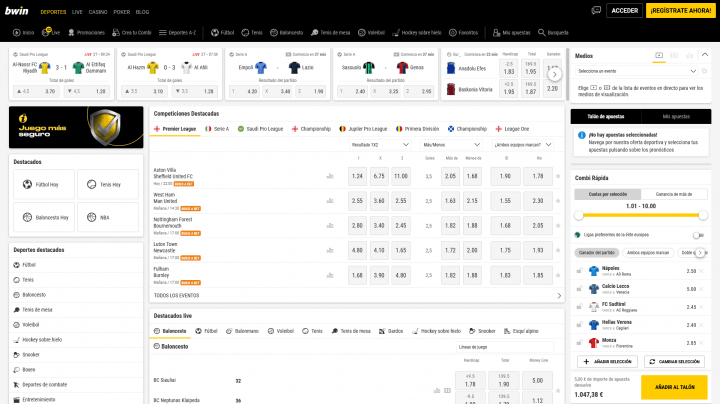Remove Nápoles selection from Combi Rápida
Image resolution: width=720 pixels, height=404 pixels.
(702, 271)
